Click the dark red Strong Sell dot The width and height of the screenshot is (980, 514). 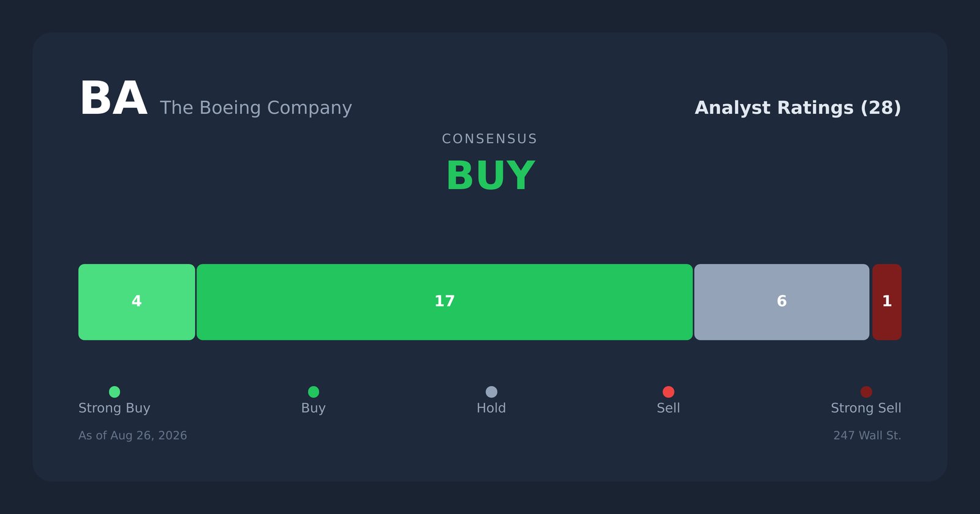(x=866, y=392)
